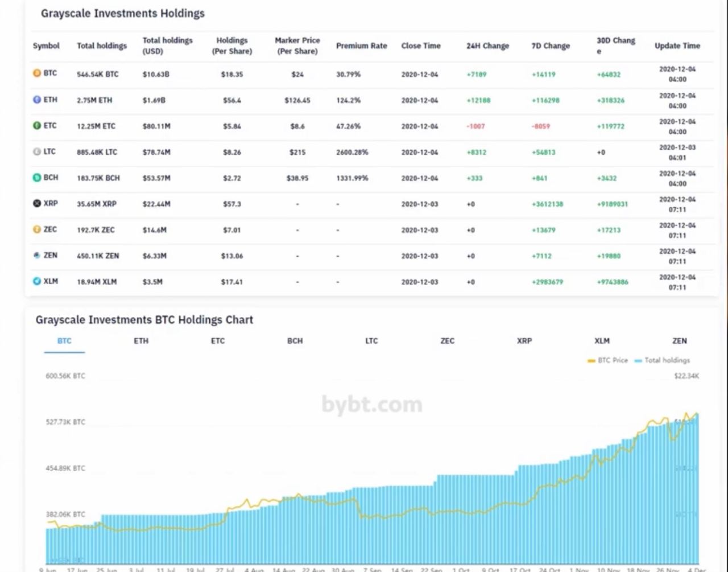Click the XLM coin icon in table
Screen dimensions: 728x572
[37, 281]
